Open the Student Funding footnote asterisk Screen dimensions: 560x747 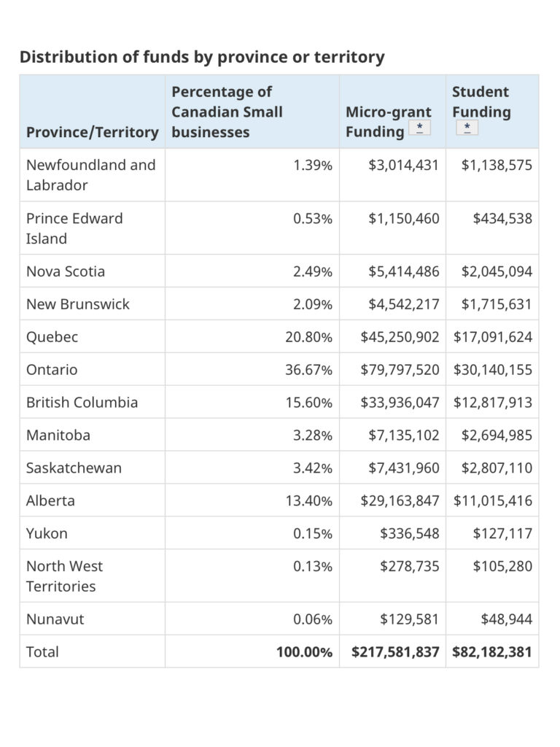point(467,128)
